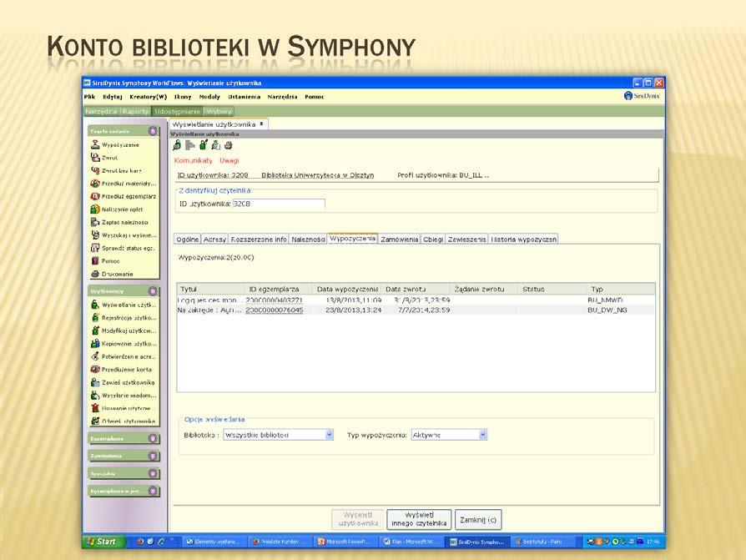
Task: Open Sprawdź status egz. wizard
Action: tap(123, 248)
